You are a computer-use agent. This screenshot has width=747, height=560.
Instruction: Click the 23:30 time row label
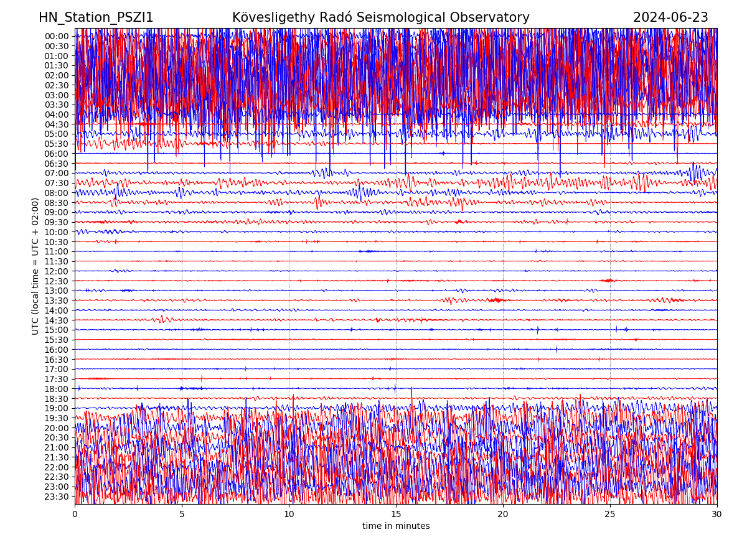[56, 497]
